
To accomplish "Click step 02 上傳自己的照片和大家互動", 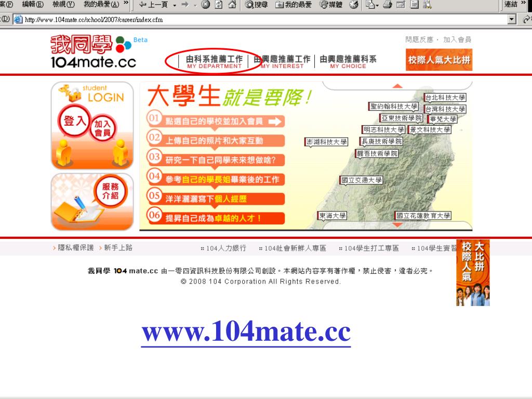I will coord(216,141).
